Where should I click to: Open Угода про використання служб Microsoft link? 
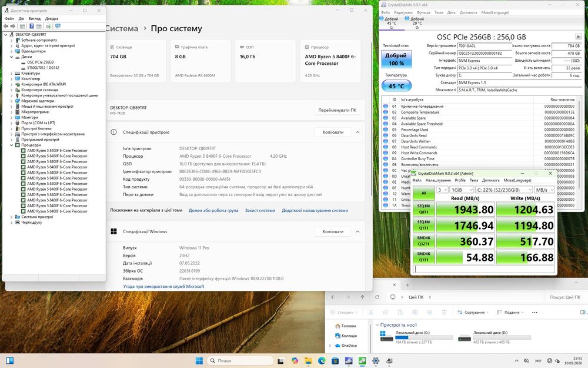[x=163, y=287]
